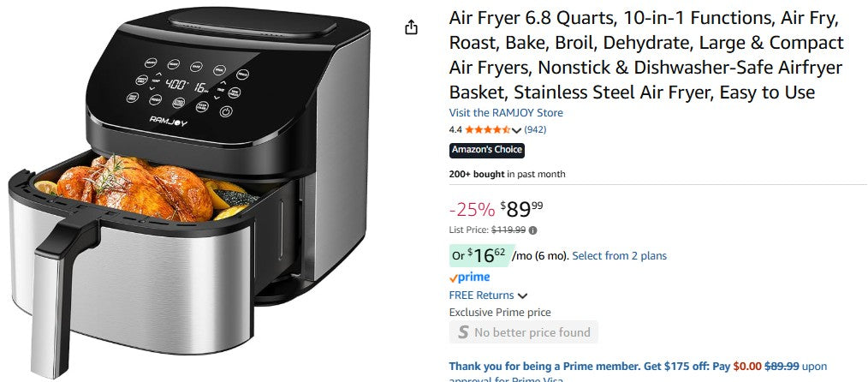Click the No better price found button
The width and height of the screenshot is (868, 382).
pyautogui.click(x=532, y=332)
